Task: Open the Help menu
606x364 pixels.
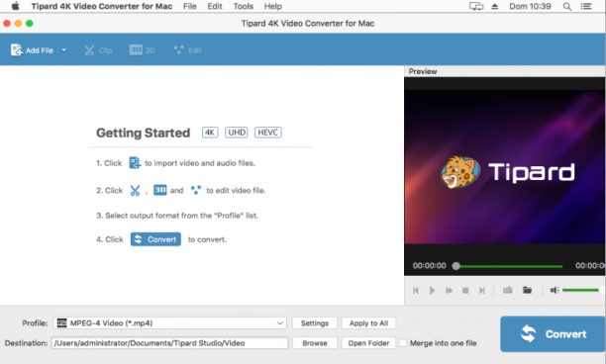Action: point(273,6)
